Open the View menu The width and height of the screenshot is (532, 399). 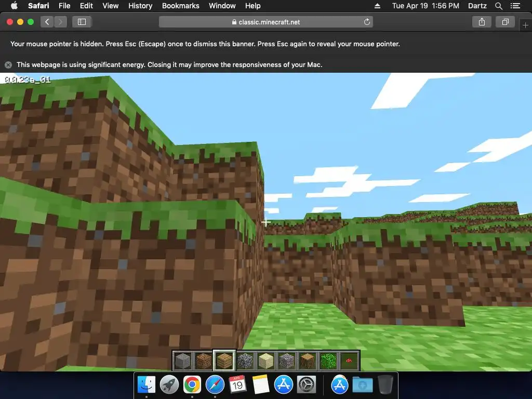111,6
